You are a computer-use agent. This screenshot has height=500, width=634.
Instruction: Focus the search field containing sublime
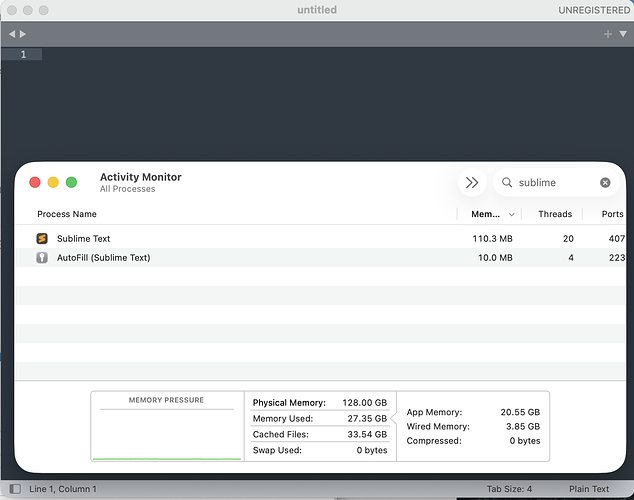click(x=556, y=182)
